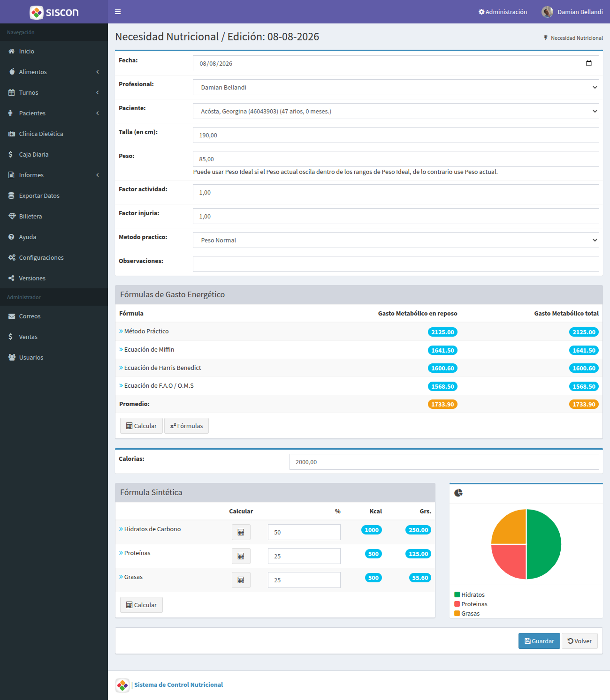The height and width of the screenshot is (700, 610).
Task: Open the Profesional dropdown
Action: [396, 87]
